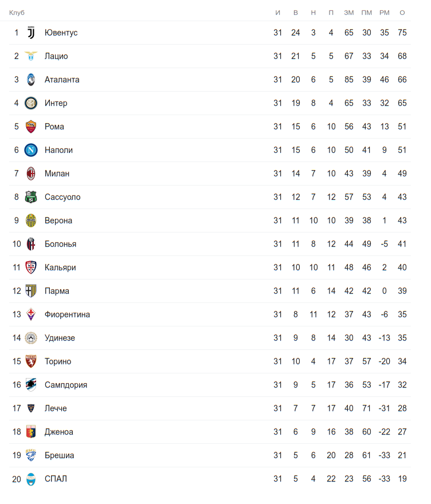Click the Roma club crest

(x=31, y=127)
